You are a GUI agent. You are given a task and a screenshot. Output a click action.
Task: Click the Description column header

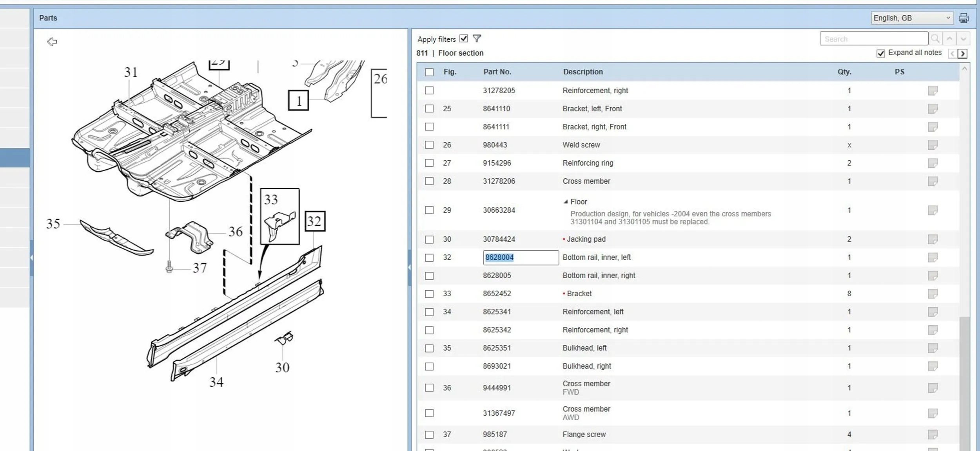pyautogui.click(x=583, y=72)
